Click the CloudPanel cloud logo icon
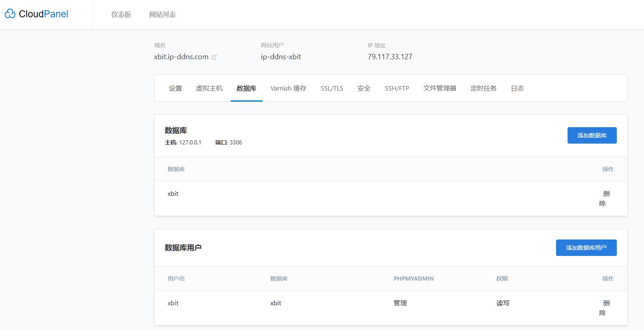Screen dimensions: 644x330 pos(10,14)
